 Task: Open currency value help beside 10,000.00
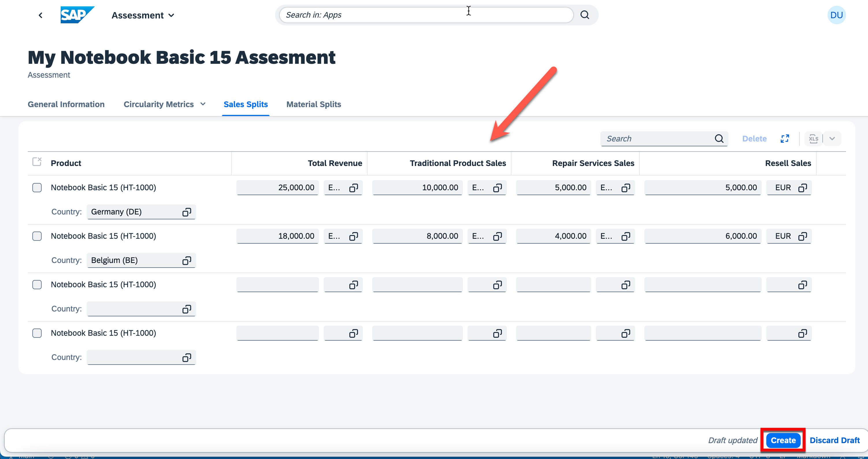coord(497,188)
